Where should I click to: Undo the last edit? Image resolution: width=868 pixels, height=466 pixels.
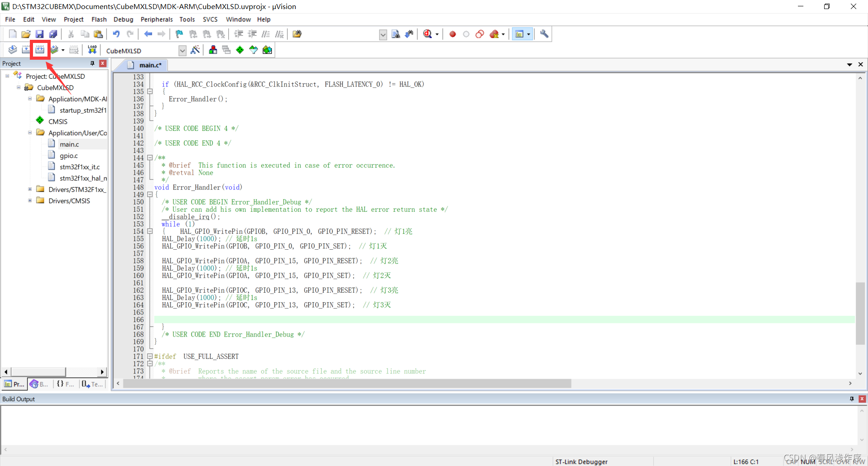pos(116,34)
